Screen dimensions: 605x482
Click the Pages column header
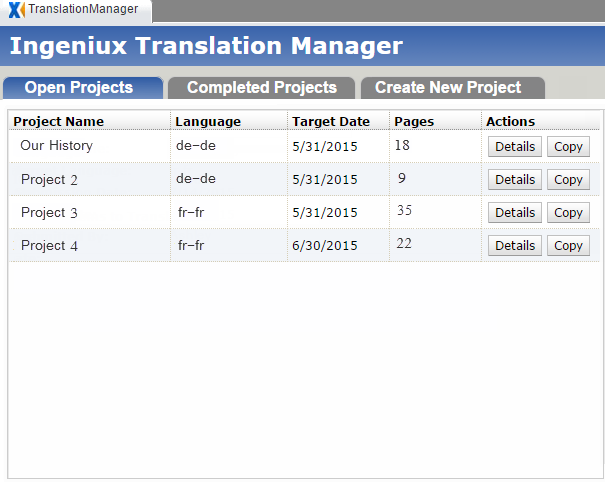[414, 122]
